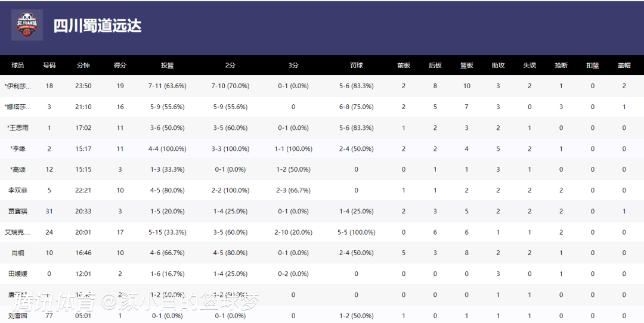Open player 李缘's row
644x323 pixels.
click(x=18, y=148)
